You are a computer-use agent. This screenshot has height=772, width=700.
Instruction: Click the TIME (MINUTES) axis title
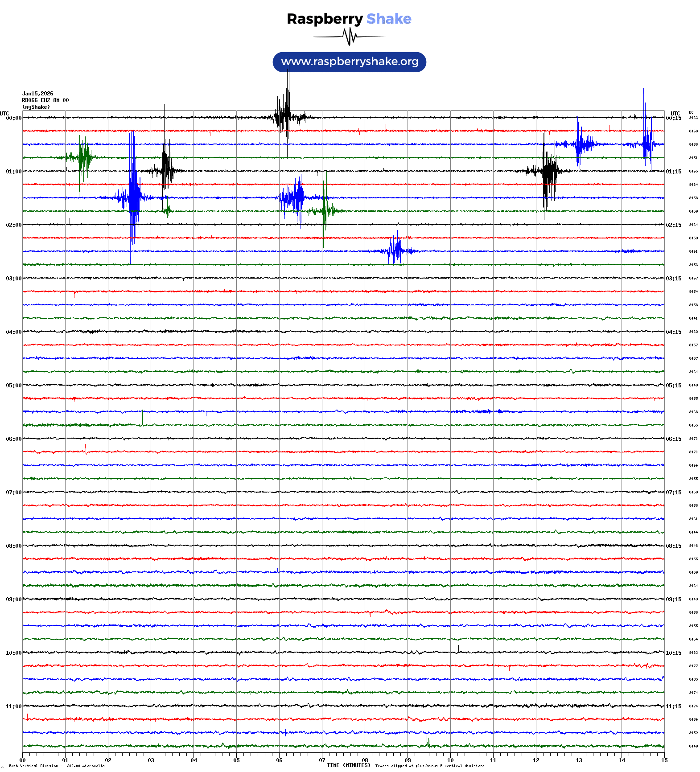(348, 765)
